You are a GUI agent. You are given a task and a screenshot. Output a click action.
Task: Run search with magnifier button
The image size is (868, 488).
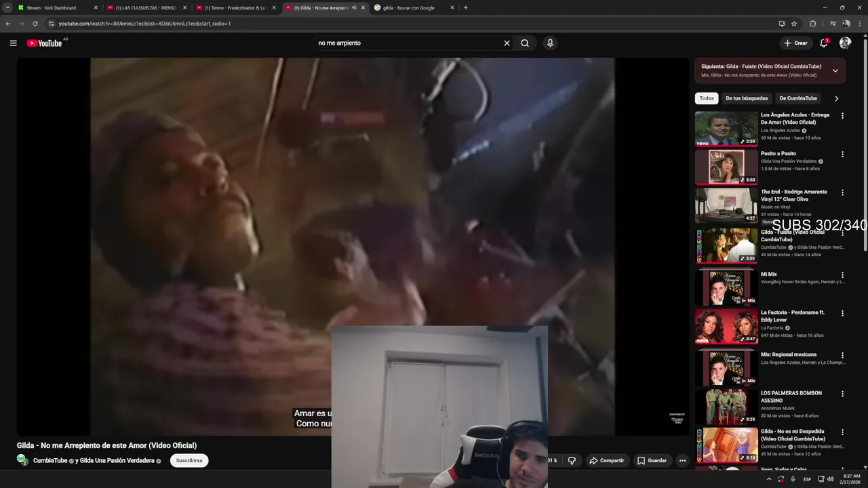525,43
